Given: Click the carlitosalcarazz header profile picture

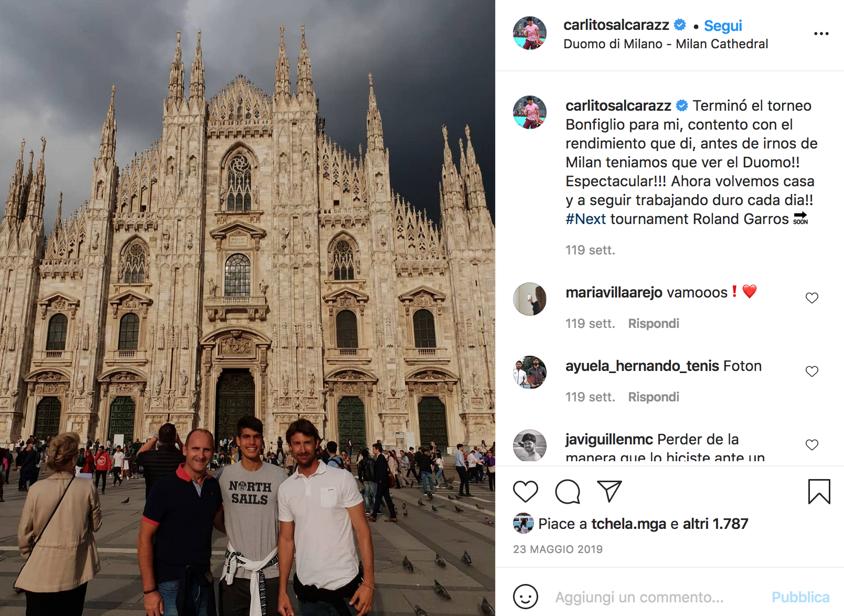Looking at the screenshot, I should pos(529,33).
